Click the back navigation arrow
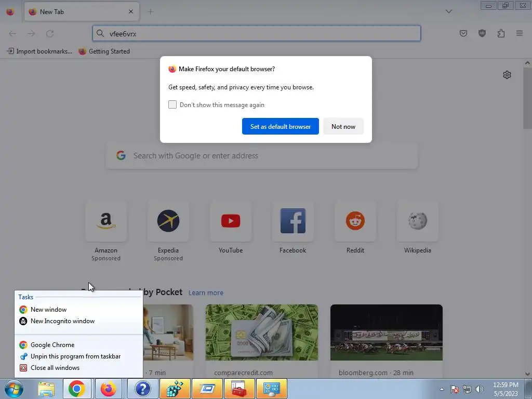The image size is (532, 399). click(x=12, y=34)
